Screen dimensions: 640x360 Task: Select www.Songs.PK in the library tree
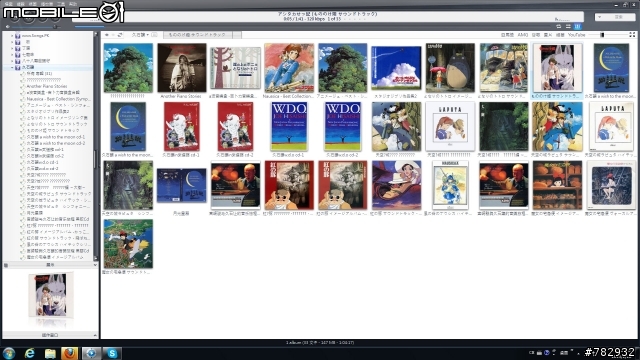click(x=36, y=36)
